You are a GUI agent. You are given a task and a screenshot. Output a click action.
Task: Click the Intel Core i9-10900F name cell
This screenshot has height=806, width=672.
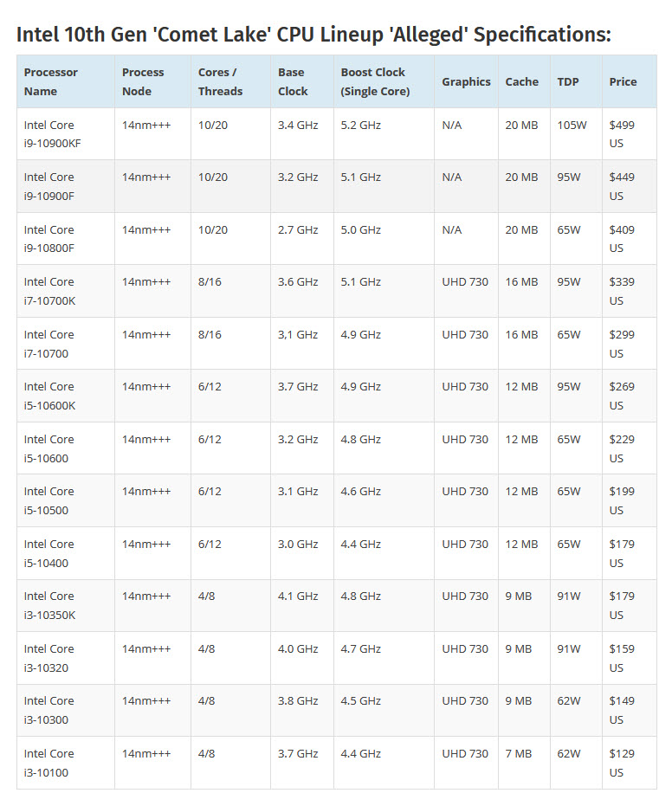[x=52, y=186]
